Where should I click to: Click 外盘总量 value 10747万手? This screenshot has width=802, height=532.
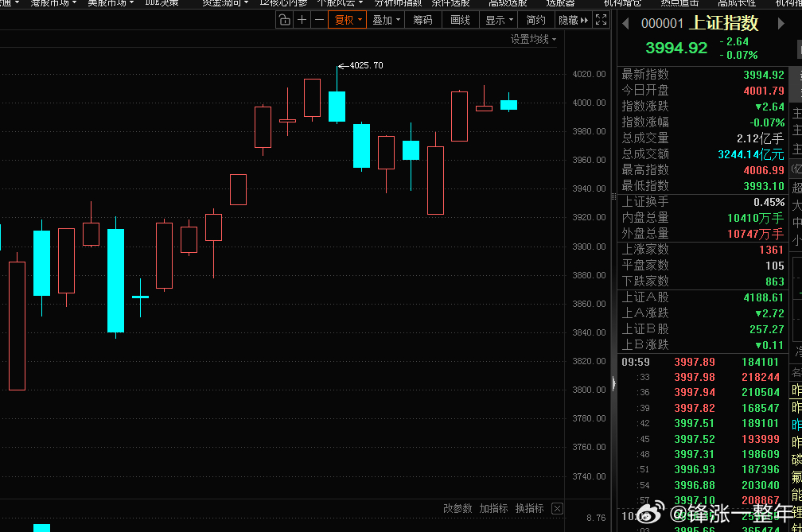point(756,234)
